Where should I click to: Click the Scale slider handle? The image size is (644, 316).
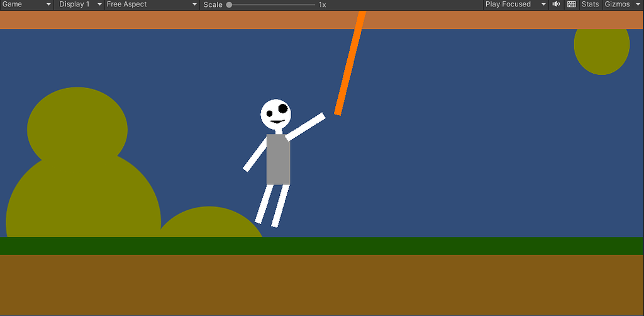[x=229, y=5]
